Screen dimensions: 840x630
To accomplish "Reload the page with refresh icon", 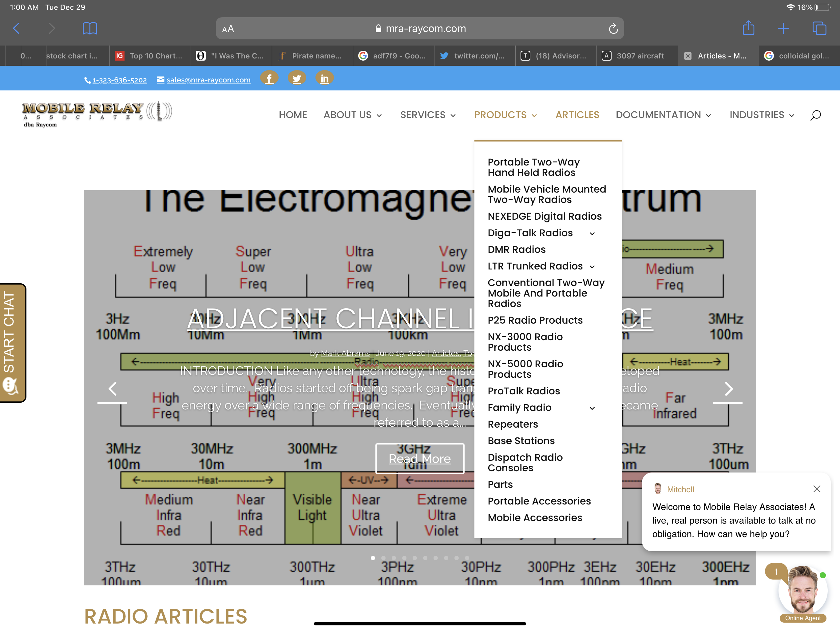I will pyautogui.click(x=613, y=29).
